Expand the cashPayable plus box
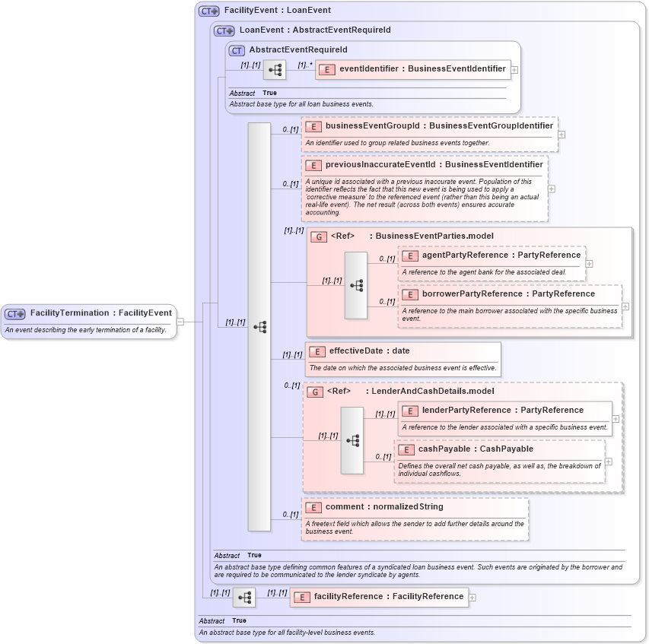 tap(609, 461)
